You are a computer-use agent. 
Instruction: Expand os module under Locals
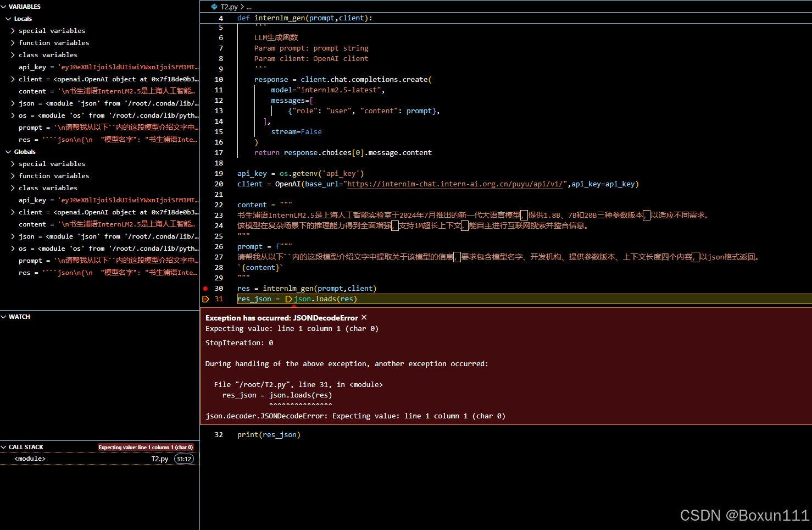tap(13, 115)
